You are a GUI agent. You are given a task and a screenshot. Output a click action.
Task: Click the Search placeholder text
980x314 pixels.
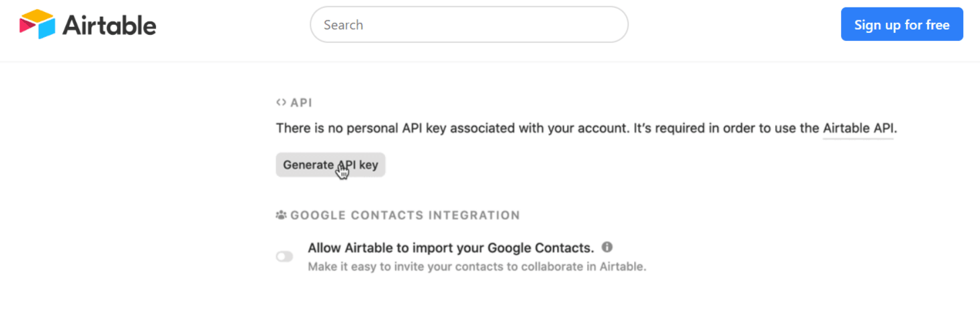[x=343, y=25]
